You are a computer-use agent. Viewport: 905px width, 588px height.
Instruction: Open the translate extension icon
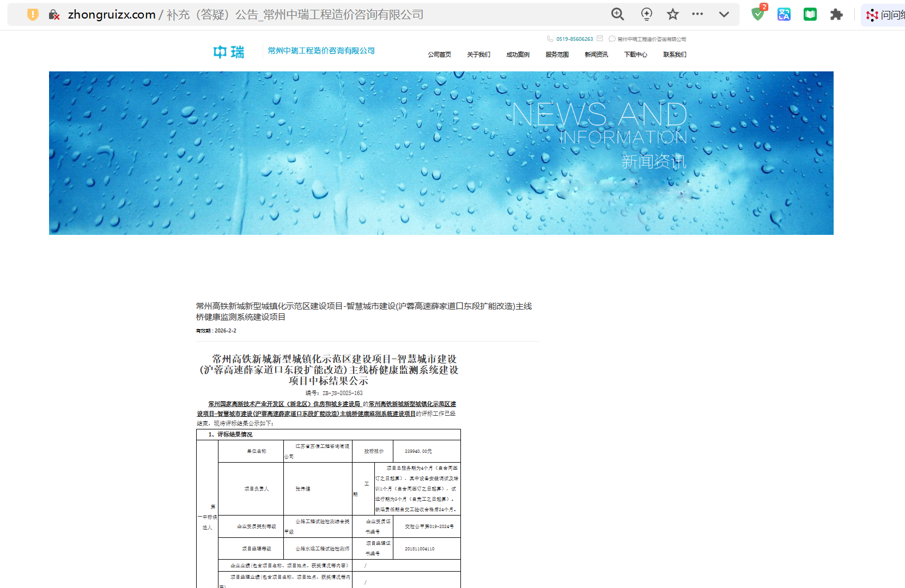coord(784,14)
